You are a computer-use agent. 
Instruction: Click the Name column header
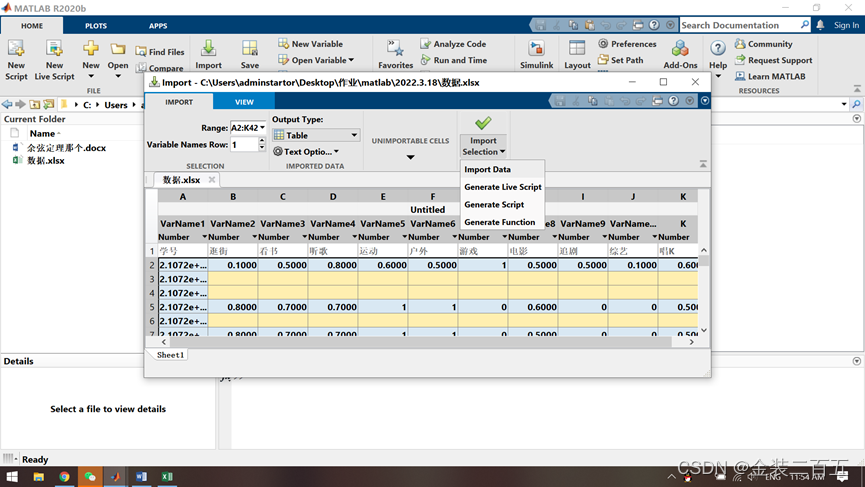pos(44,133)
